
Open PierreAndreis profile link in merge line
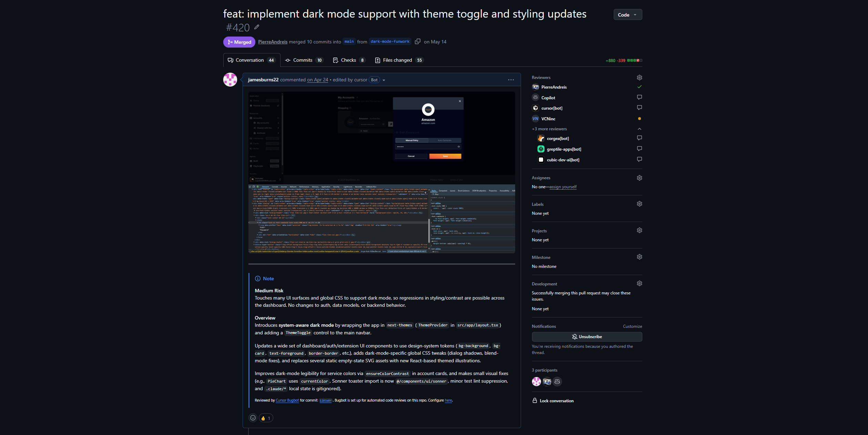(x=273, y=42)
